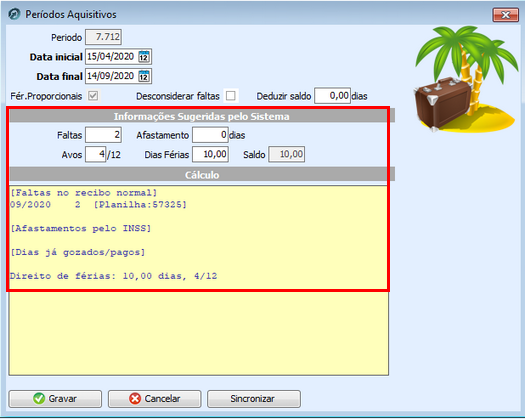
Task: Click the red X icon on Cancelar
Action: click(135, 399)
